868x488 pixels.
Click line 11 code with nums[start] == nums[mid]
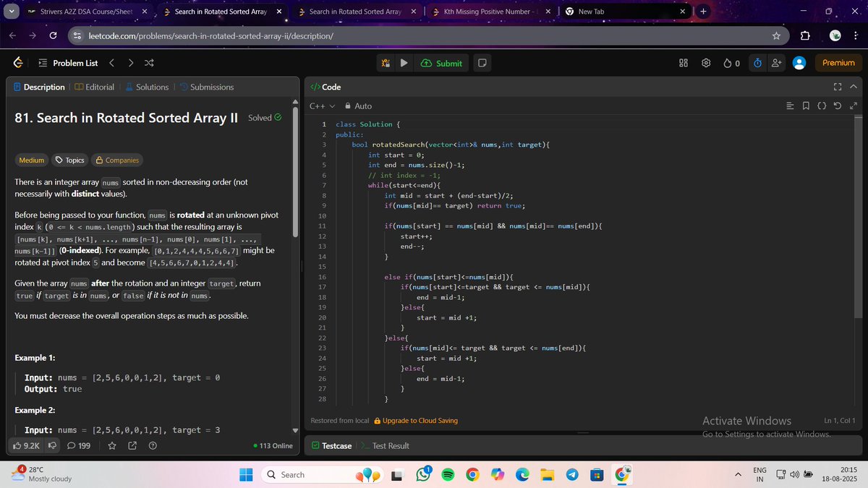pos(492,226)
